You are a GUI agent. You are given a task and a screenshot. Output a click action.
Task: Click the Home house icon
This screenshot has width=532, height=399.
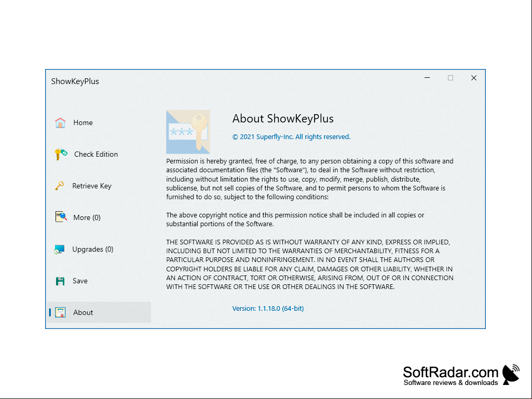60,122
